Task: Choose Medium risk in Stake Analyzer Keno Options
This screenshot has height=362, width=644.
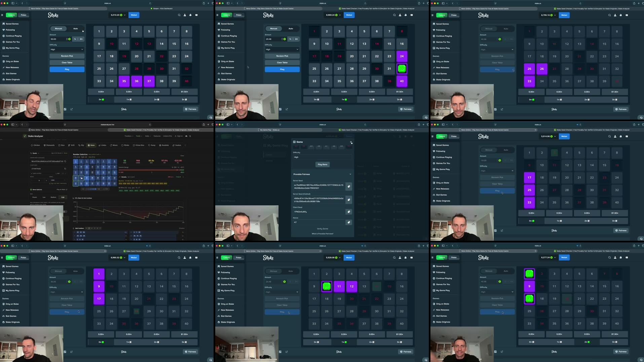Action: click(53, 197)
